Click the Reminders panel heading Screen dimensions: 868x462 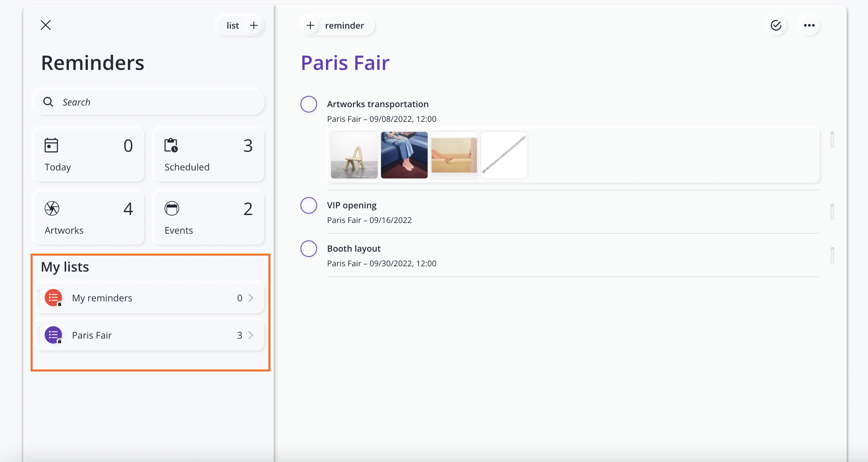[93, 63]
